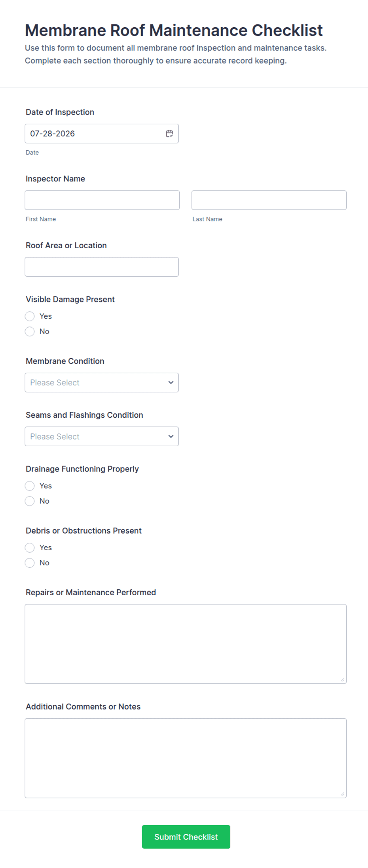Grab the resize handle of the Repairs textarea
This screenshot has width=368, height=868.
coord(342,680)
